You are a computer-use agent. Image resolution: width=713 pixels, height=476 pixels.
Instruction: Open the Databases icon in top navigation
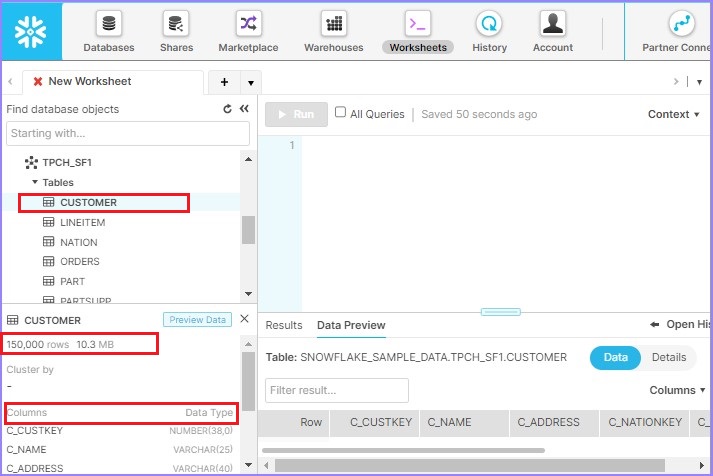[x=108, y=24]
